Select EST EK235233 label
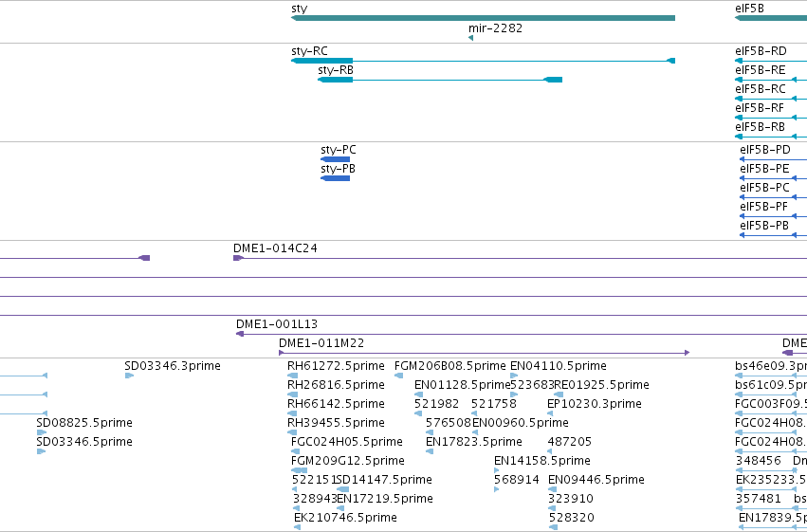Image resolution: width=807 pixels, height=532 pixels. click(772, 480)
